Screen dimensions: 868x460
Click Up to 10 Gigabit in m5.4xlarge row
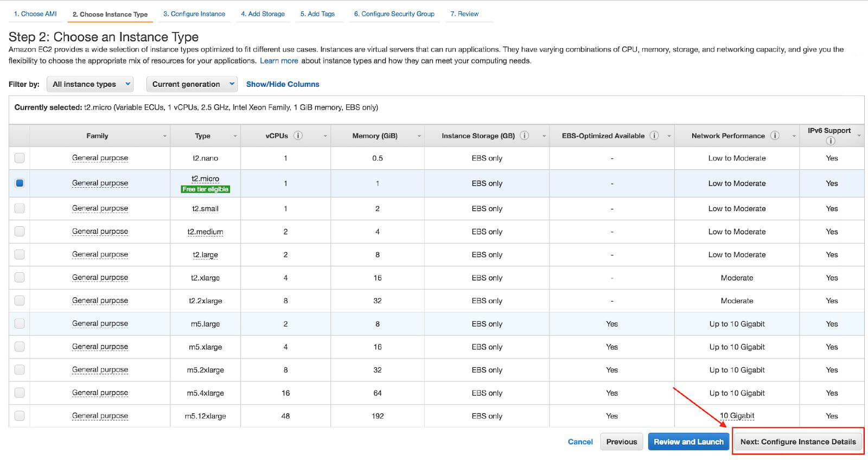(x=737, y=393)
